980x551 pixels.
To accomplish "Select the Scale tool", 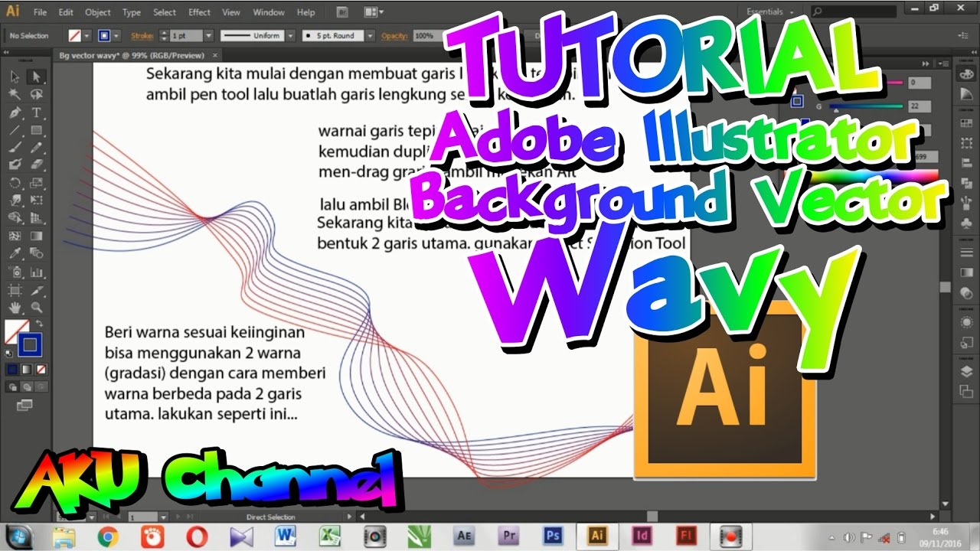I will [x=36, y=183].
